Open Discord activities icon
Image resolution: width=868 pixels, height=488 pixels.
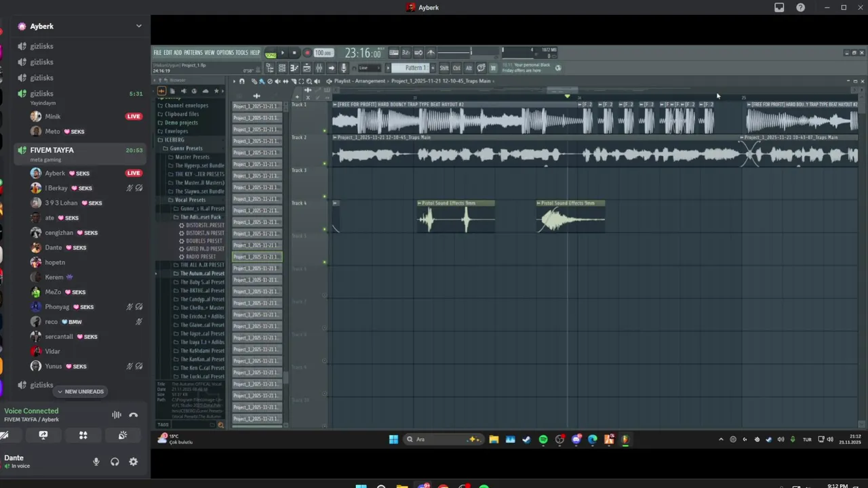pos(83,435)
